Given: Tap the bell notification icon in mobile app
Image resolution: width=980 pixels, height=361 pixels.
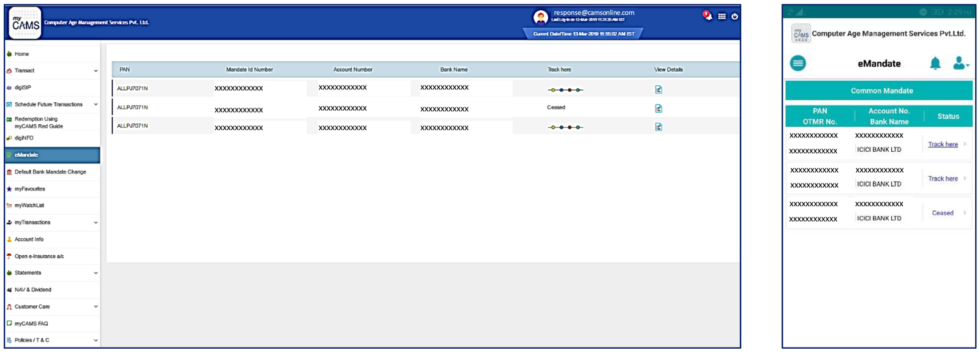Looking at the screenshot, I should (x=935, y=63).
